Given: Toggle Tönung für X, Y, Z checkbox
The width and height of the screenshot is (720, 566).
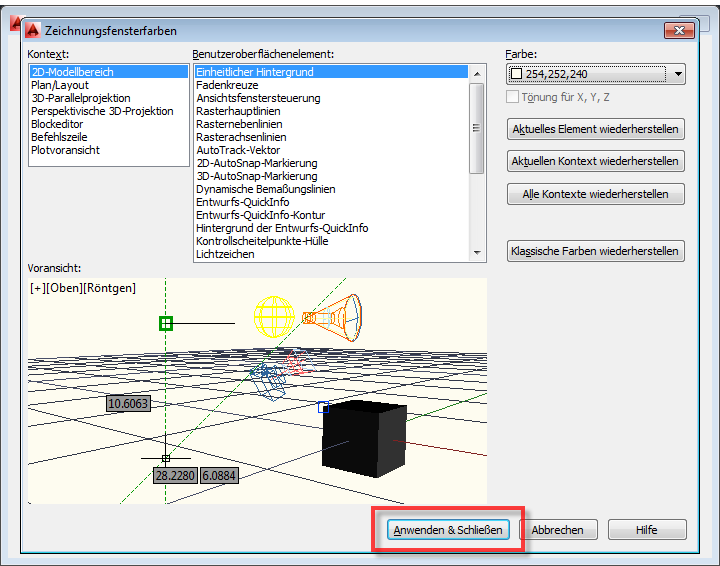Looking at the screenshot, I should pyautogui.click(x=514, y=97).
